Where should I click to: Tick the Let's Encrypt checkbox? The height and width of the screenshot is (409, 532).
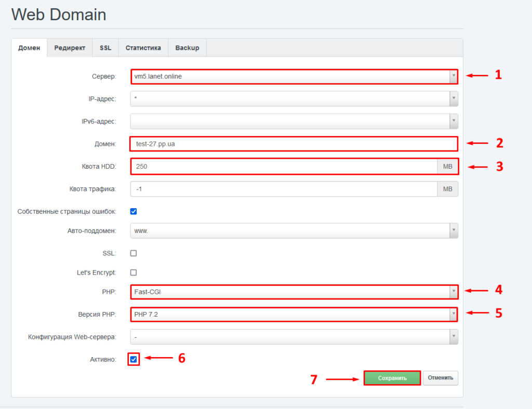[x=134, y=272]
